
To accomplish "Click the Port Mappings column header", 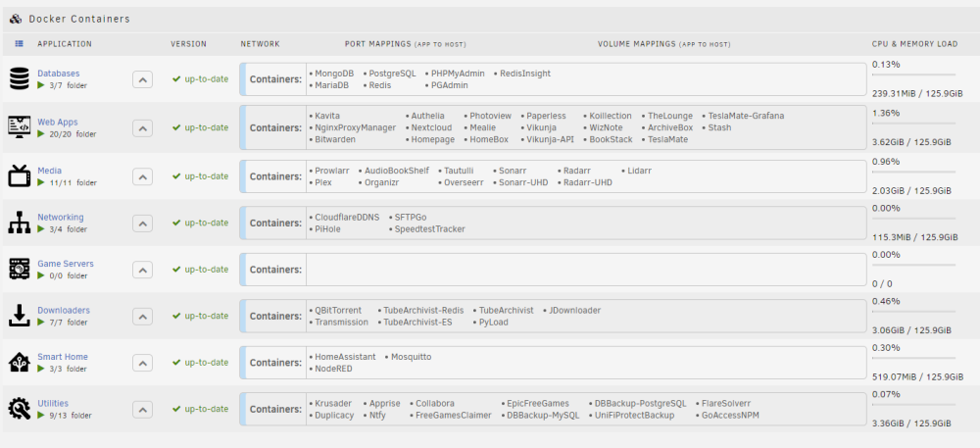I will (x=405, y=44).
